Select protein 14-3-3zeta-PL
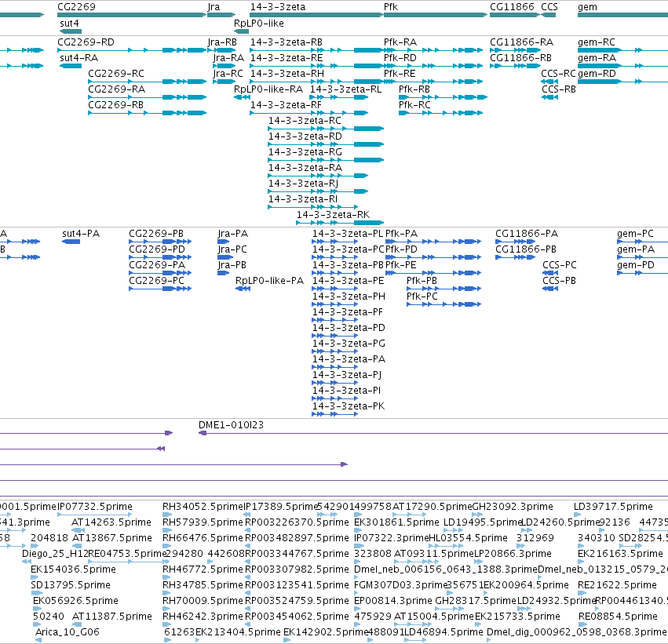Viewport: 668px width, 644px height. pyautogui.click(x=335, y=242)
